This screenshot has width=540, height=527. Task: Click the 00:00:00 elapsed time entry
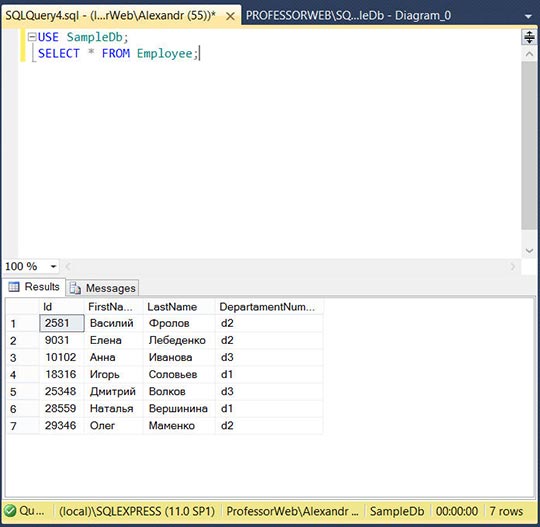coord(457,511)
